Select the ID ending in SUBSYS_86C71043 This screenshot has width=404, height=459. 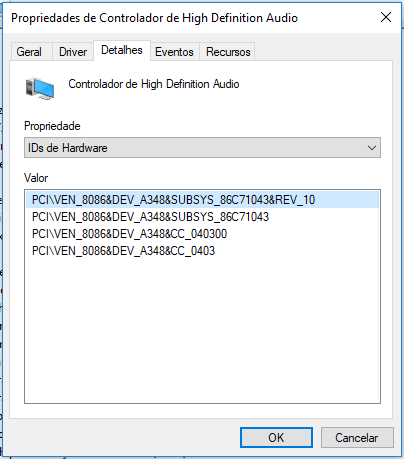pos(150,217)
